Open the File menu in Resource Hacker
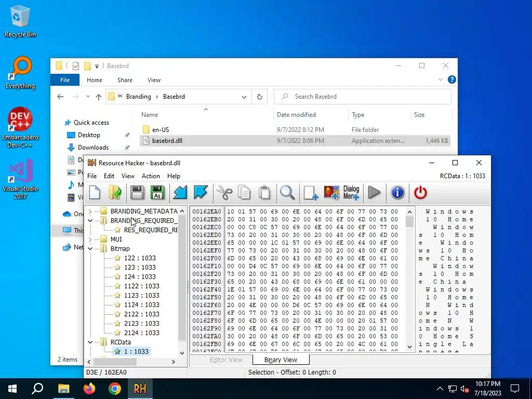This screenshot has width=532, height=399. 92,176
